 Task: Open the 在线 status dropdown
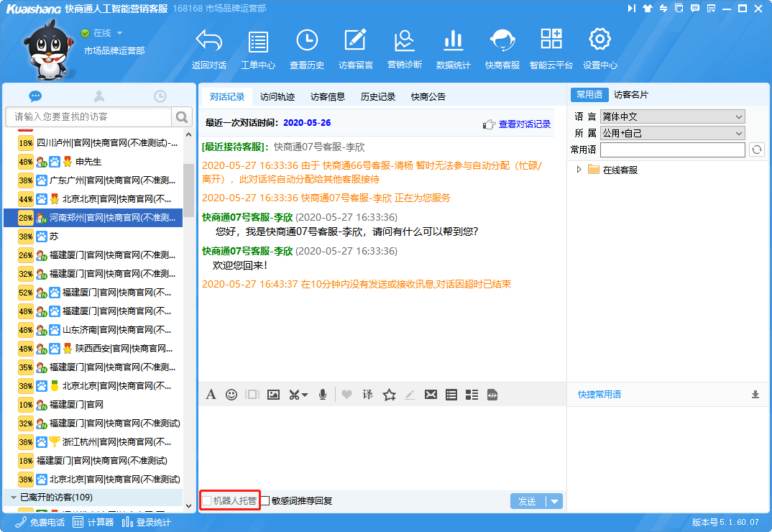tap(119, 33)
